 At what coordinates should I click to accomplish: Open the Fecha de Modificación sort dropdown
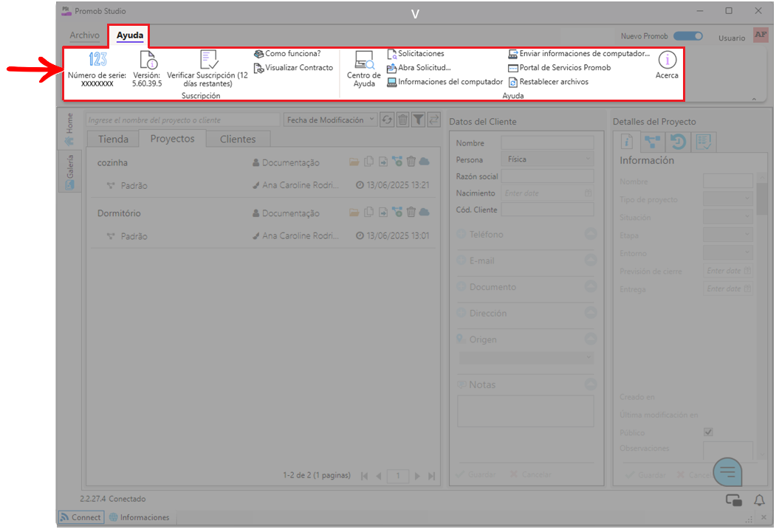pos(330,120)
